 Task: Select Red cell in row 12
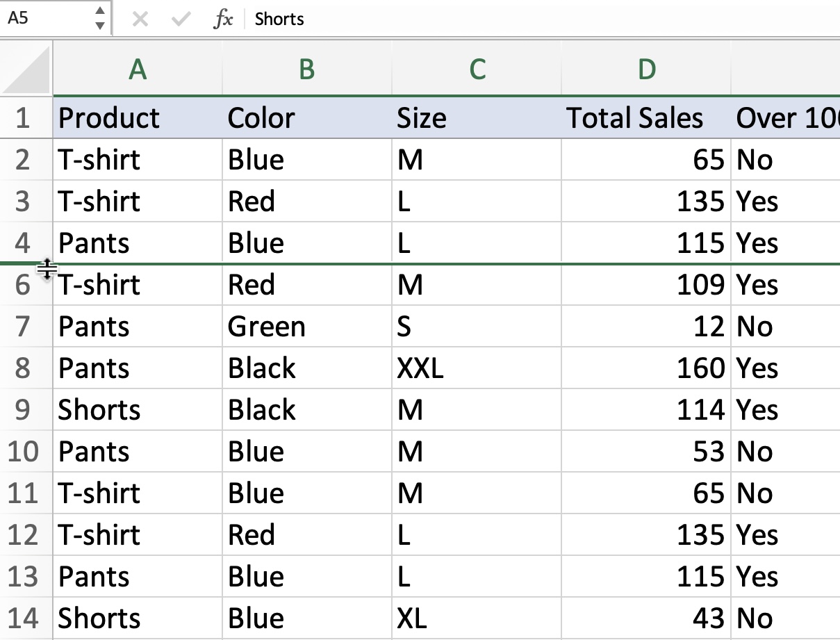tap(307, 534)
